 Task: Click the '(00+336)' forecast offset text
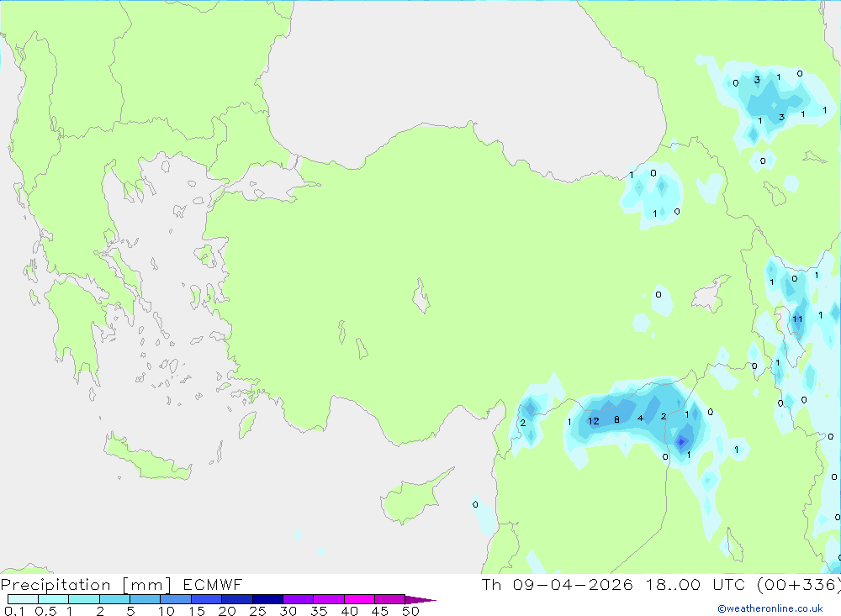799,585
